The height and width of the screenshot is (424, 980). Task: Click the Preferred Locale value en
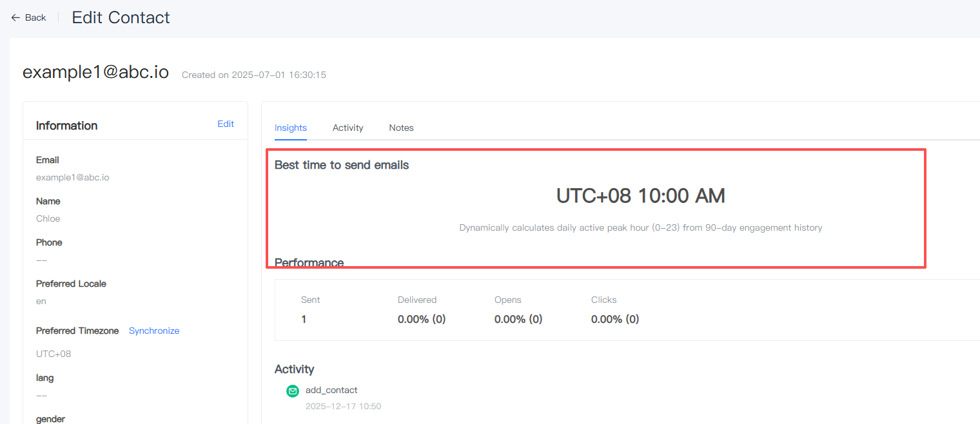click(x=41, y=301)
